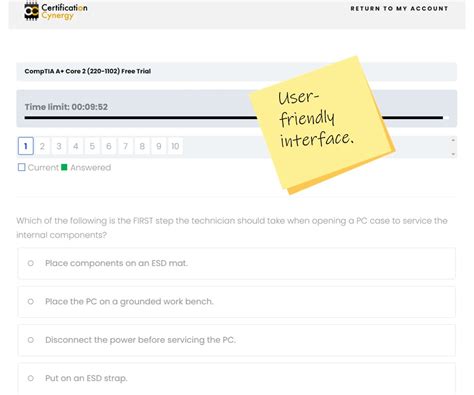Go to question 8
Screen dimensions: 474x395
[142, 146]
